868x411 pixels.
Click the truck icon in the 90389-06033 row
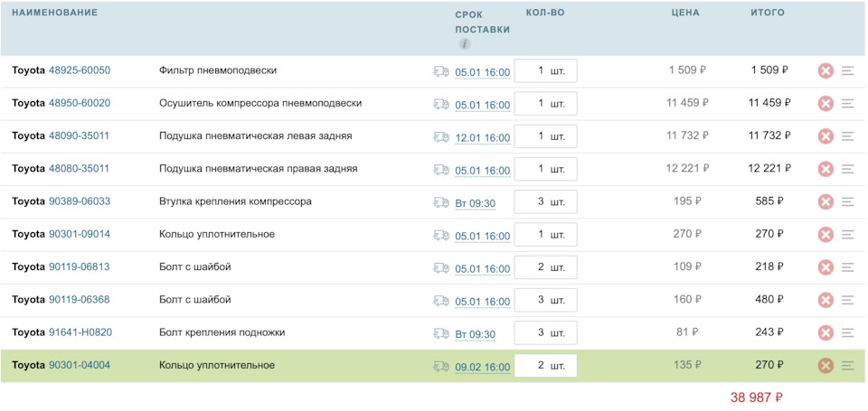coord(441,202)
